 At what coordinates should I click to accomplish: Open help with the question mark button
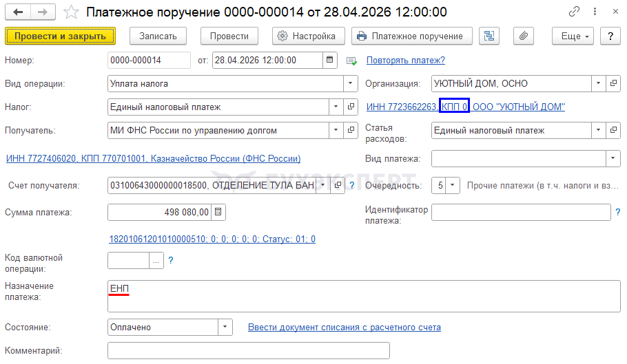point(610,36)
